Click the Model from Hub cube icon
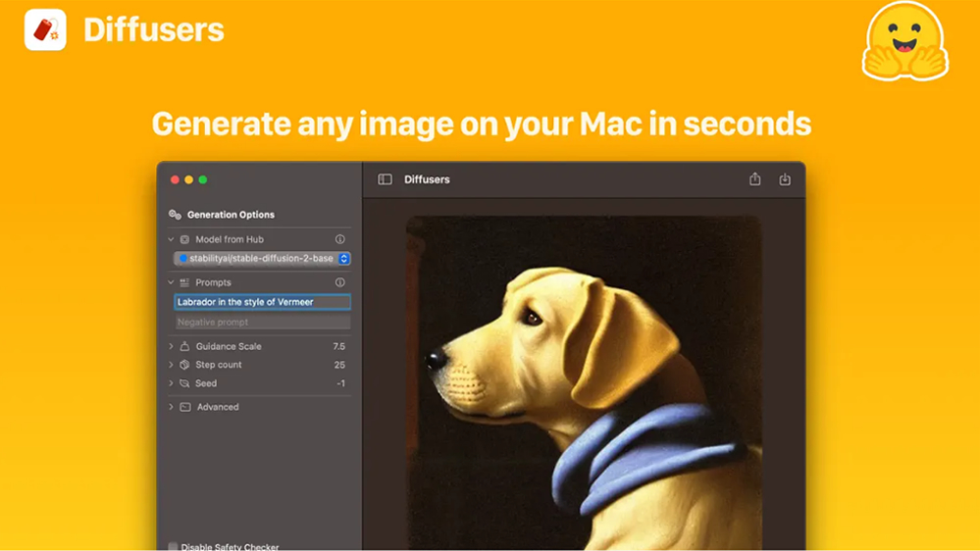This screenshot has width=980, height=551. [185, 239]
